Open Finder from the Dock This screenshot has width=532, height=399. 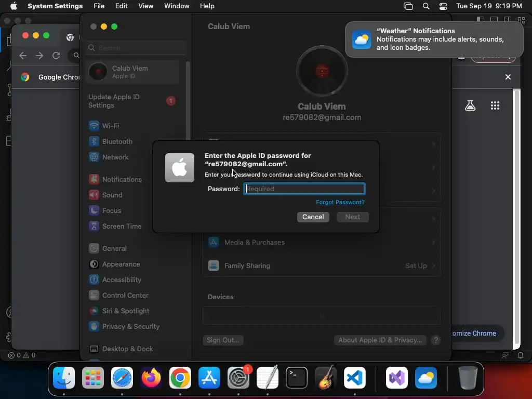64,378
